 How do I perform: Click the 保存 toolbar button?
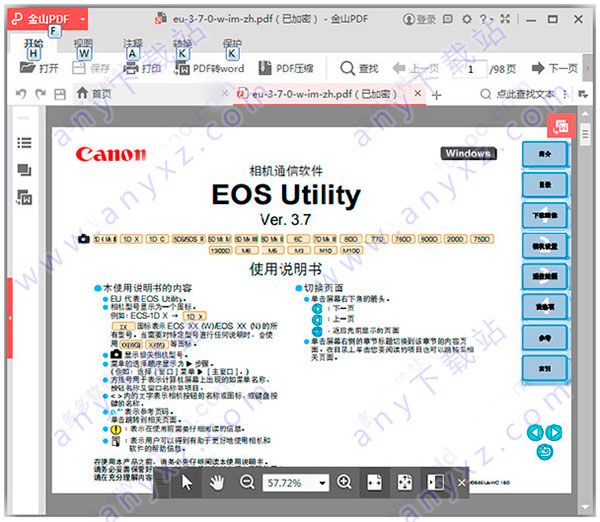pyautogui.click(x=91, y=68)
